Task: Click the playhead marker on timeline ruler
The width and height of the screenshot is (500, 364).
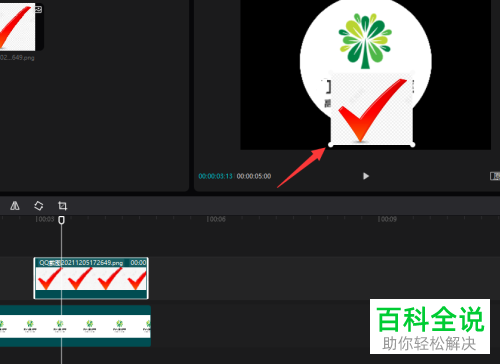Action: point(62,220)
